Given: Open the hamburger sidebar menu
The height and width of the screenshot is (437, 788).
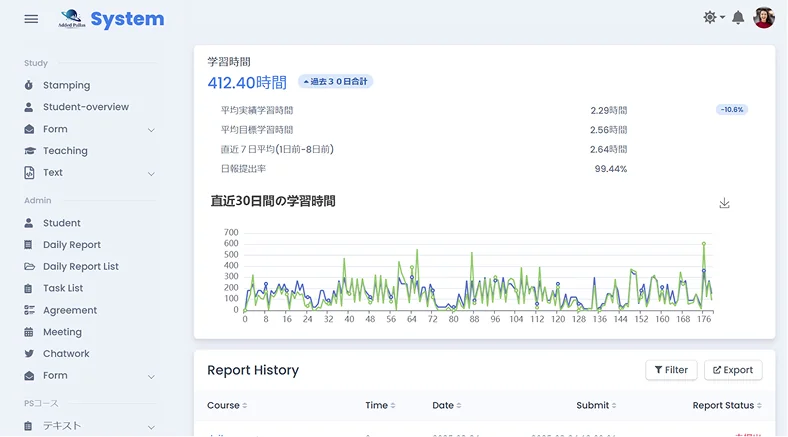Looking at the screenshot, I should [x=31, y=19].
